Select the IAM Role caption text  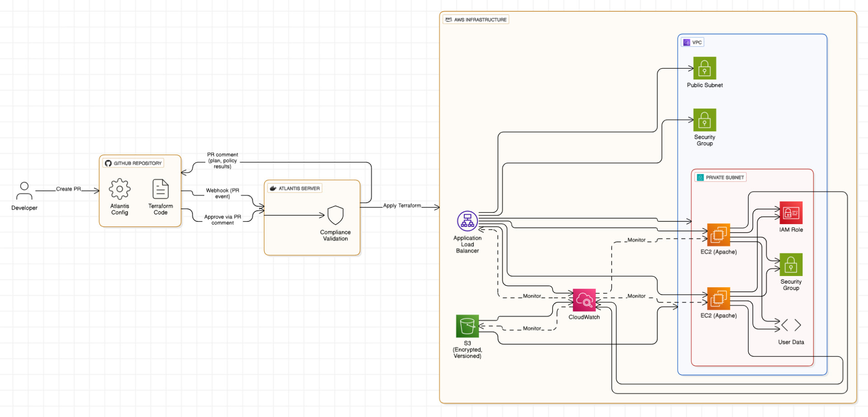(791, 230)
